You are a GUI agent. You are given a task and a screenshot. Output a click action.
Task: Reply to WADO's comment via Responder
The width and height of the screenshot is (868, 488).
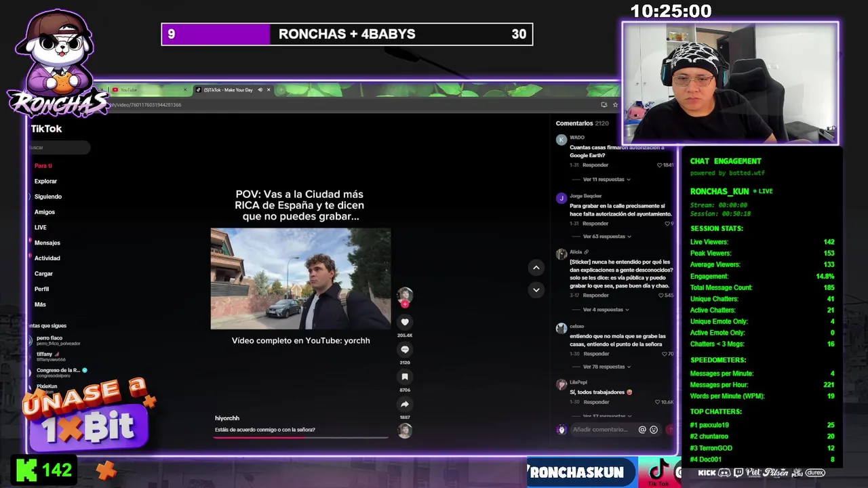(595, 165)
